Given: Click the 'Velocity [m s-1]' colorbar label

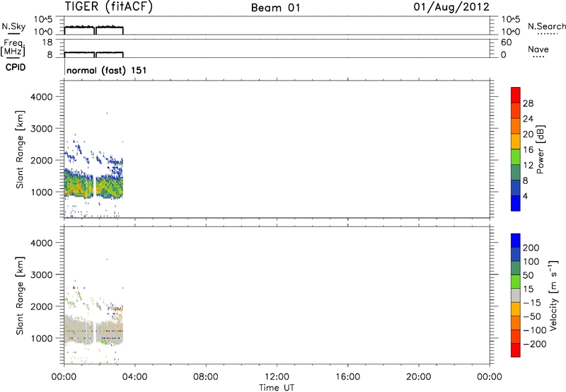Looking at the screenshot, I should (x=553, y=295).
